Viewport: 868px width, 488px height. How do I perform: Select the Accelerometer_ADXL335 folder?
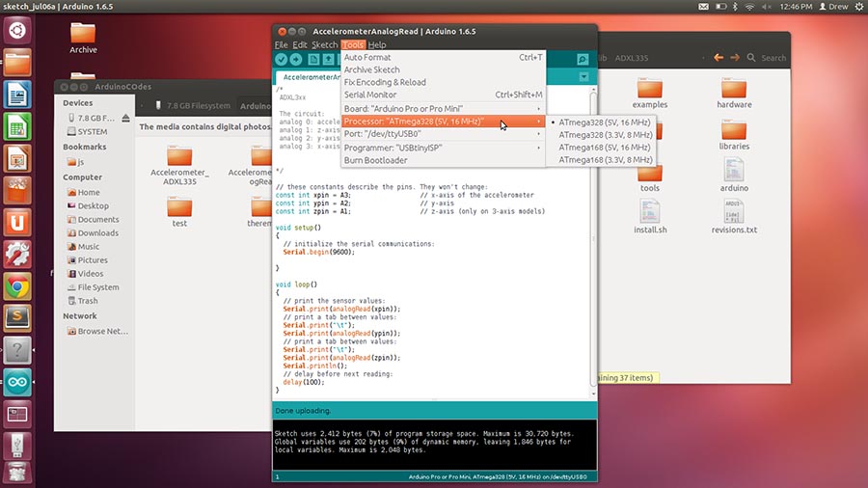[179, 166]
